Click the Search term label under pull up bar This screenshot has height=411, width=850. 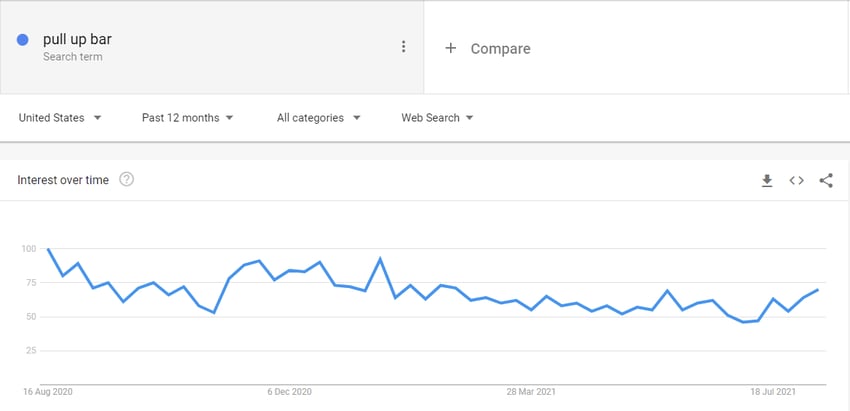coord(73,56)
